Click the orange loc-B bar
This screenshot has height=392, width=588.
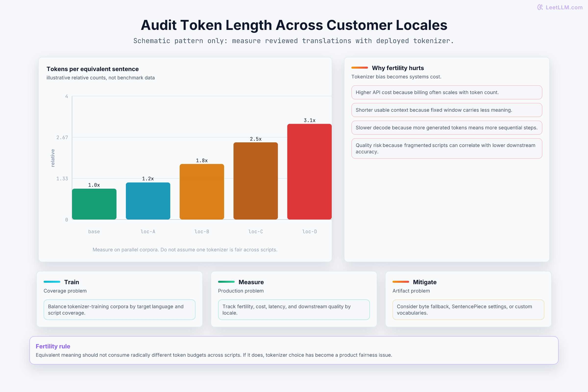pos(202,192)
